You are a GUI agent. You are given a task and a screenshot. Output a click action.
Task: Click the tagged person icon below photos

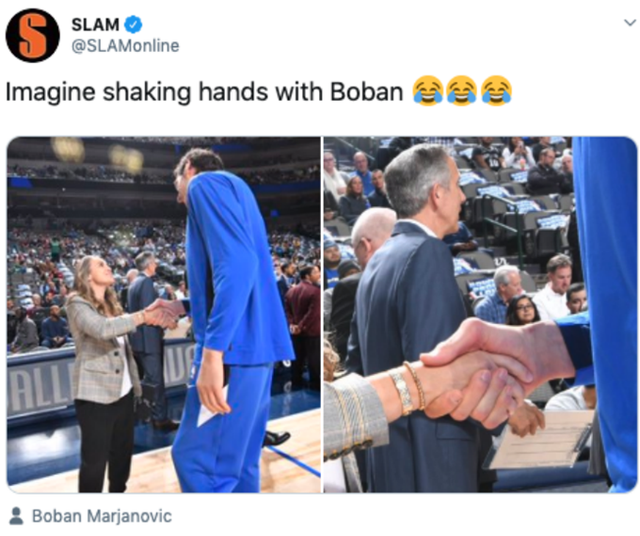coord(16,516)
